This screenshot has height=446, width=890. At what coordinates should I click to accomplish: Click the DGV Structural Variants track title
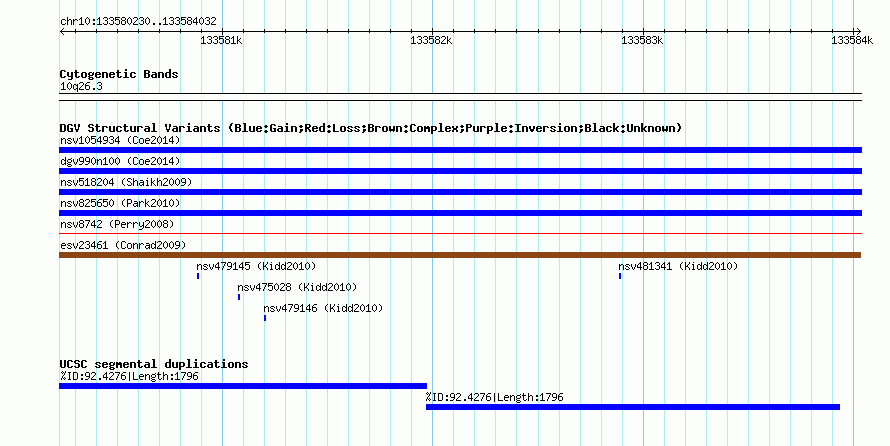(371, 128)
